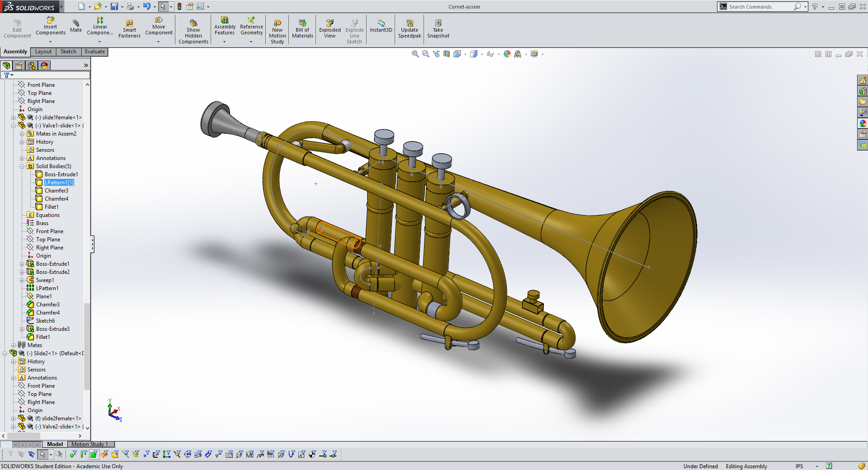868x470 pixels.
Task: Toggle Filter Edges in selection filter toolbar
Action: click(x=84, y=454)
